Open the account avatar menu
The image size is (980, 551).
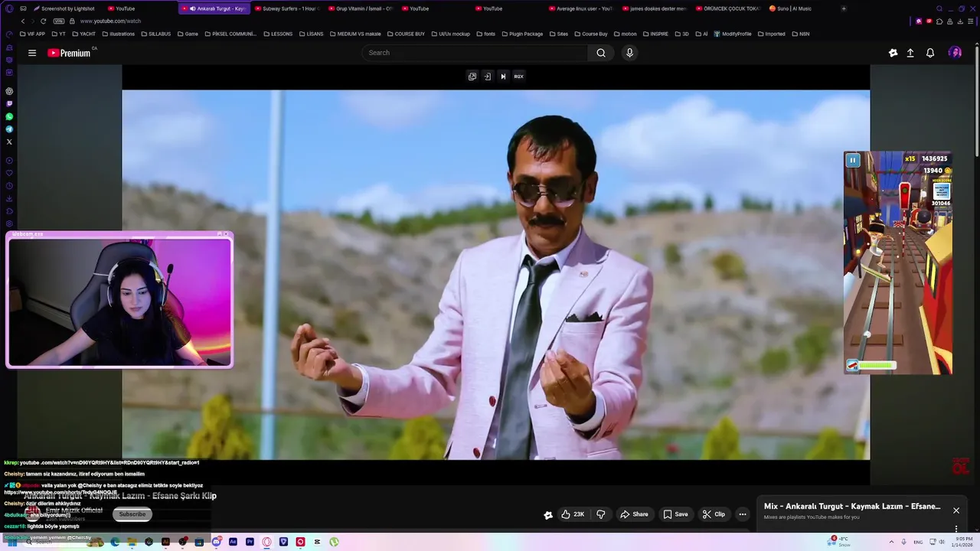[x=955, y=52]
